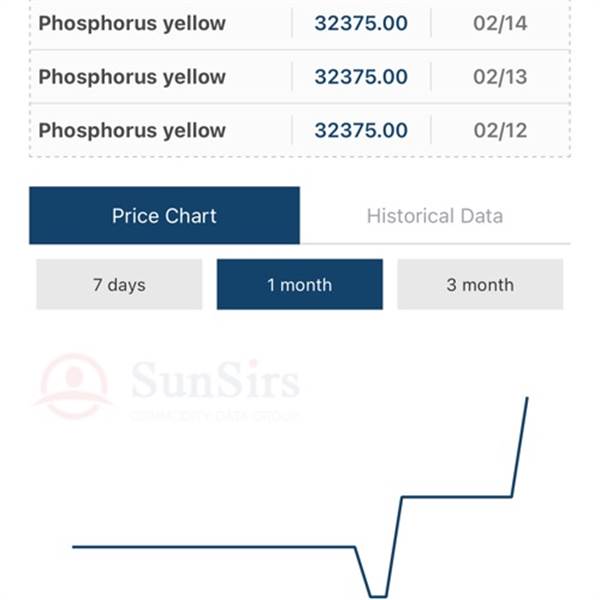Click the 32375.00 price for 02/14
This screenshot has height=600, width=600.
(361, 23)
